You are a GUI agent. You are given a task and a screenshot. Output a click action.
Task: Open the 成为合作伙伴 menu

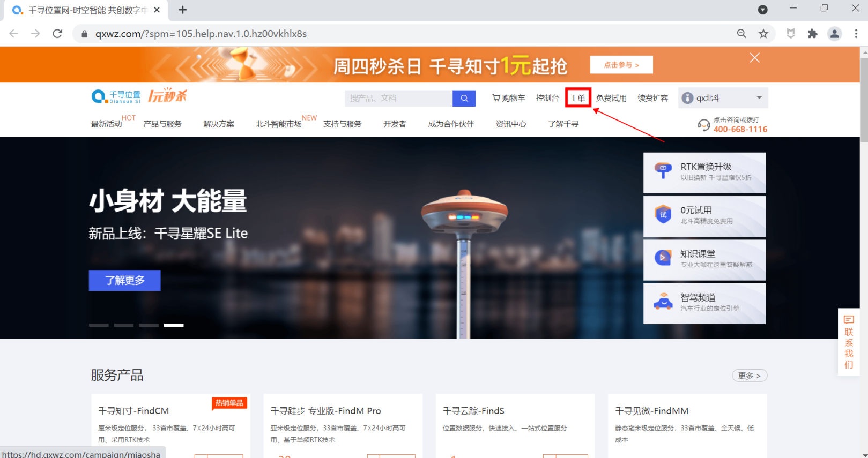pos(451,124)
